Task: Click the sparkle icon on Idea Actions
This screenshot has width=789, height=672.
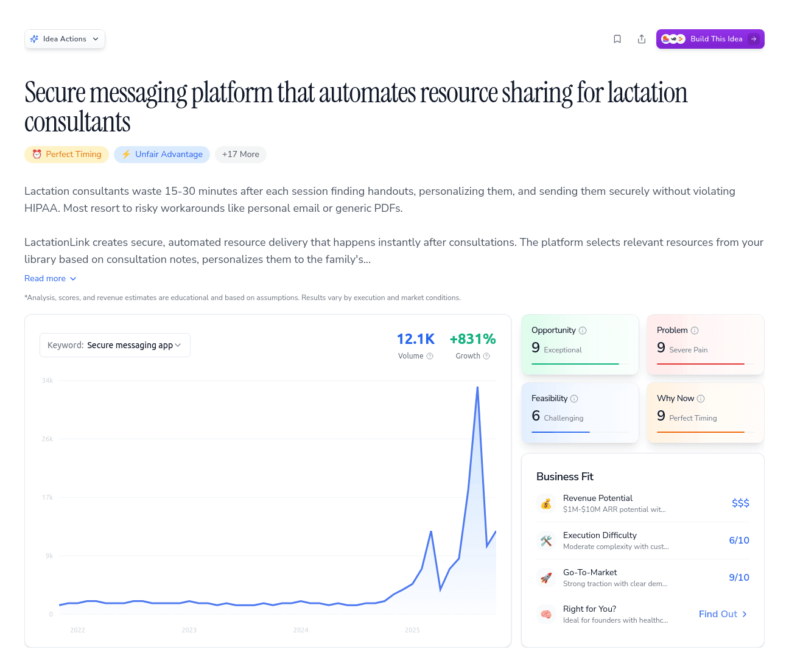Action: [x=35, y=38]
